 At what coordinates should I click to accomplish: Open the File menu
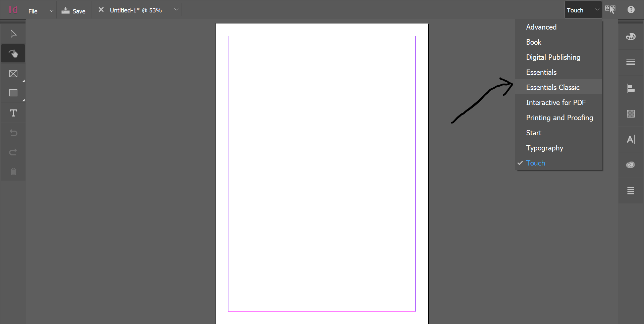pyautogui.click(x=33, y=11)
